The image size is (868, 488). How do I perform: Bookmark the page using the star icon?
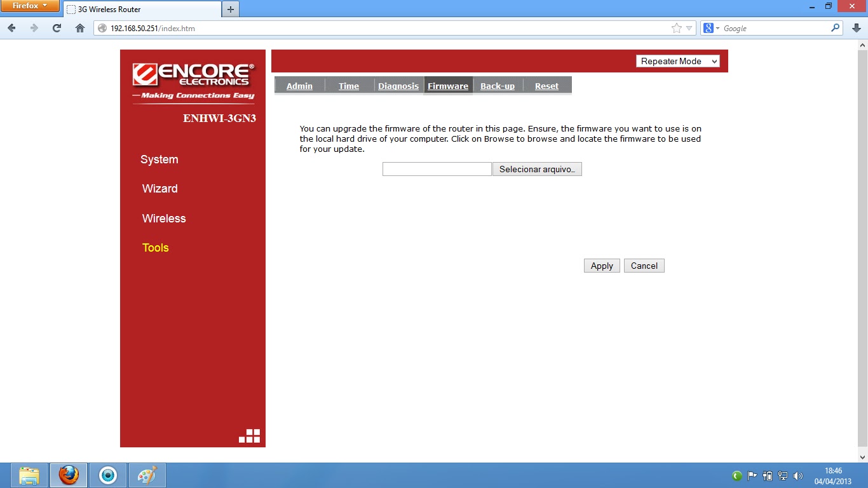click(x=677, y=28)
